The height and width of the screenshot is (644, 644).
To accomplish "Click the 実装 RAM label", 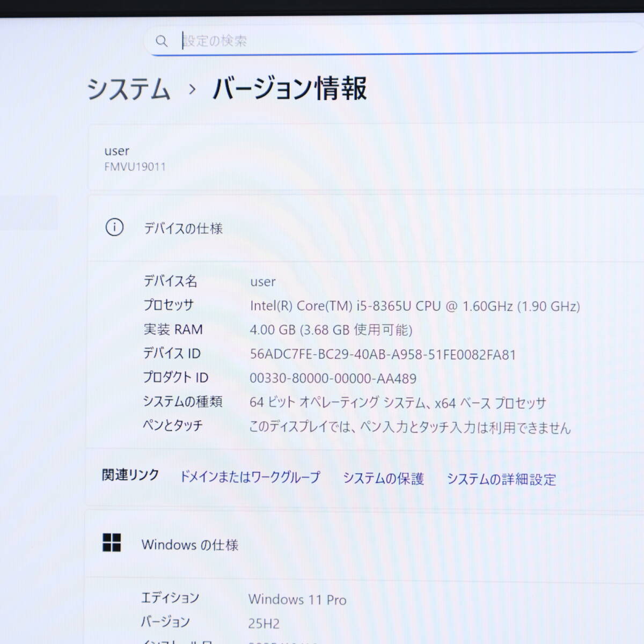I will pyautogui.click(x=173, y=329).
